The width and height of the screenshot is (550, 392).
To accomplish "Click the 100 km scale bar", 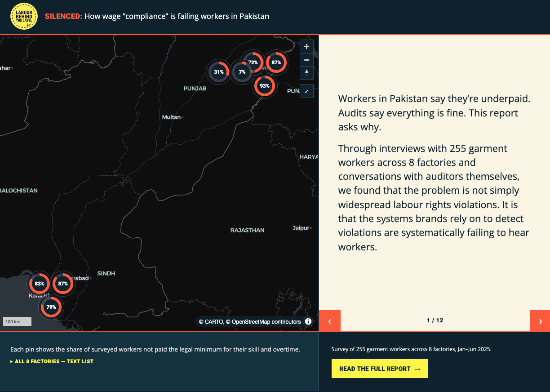I will (x=18, y=321).
